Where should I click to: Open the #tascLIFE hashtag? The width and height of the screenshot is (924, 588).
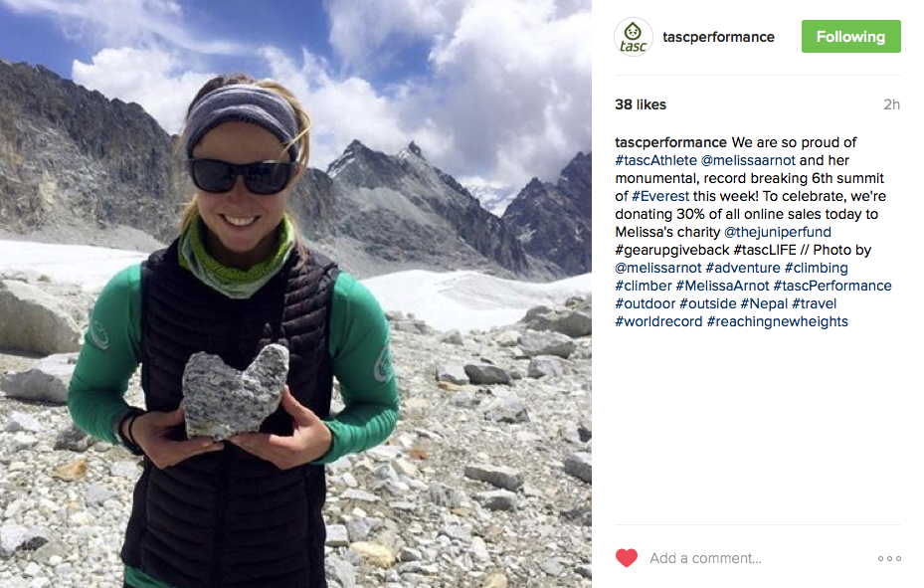(x=765, y=250)
